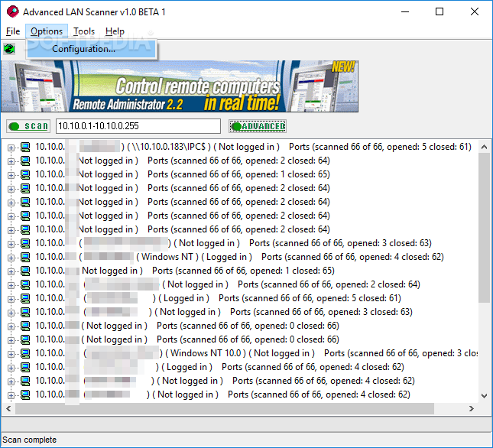
Task: Click the computer icon of the Windows NT 10.0 row
Action: pos(25,353)
